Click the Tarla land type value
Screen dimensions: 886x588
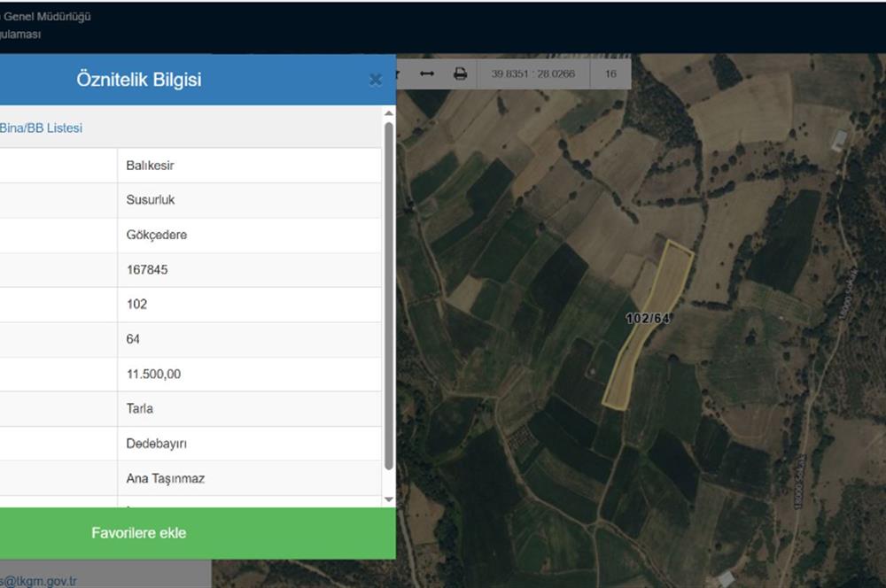tap(140, 408)
